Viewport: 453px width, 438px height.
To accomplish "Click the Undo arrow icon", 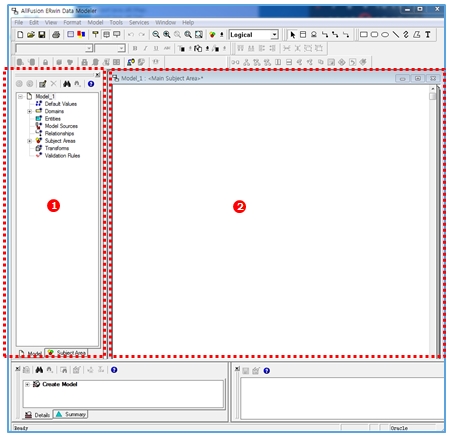I will tap(131, 35).
